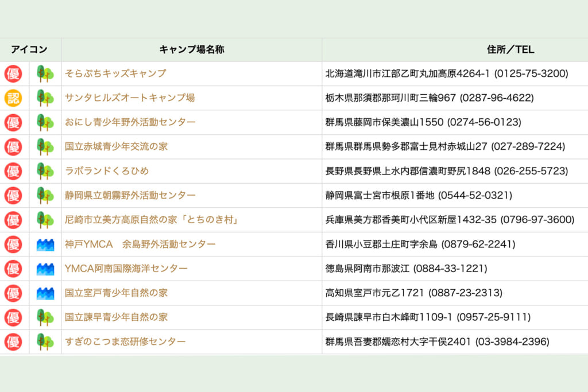Viewport: 588px width, 392px height.
Task: Click the 優 badge for ラボランドくろひめ
Action: [x=13, y=171]
